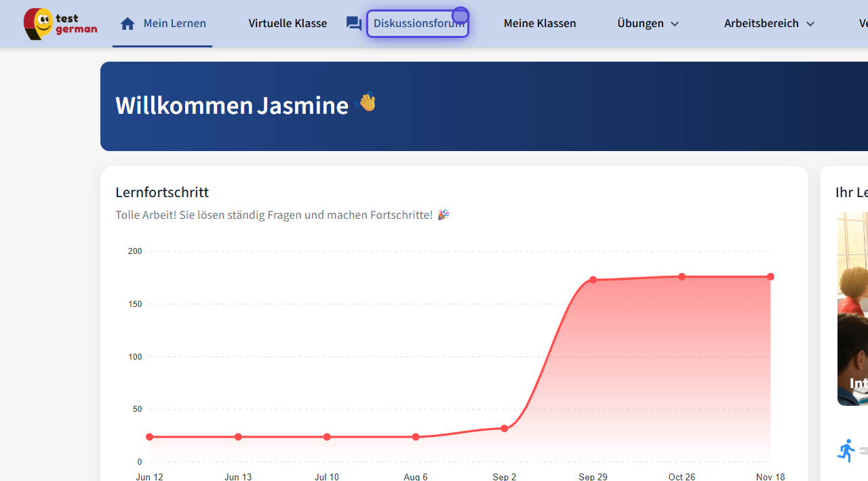868x481 pixels.
Task: Select the Sep 29 data point on chart
Action: [x=593, y=280]
